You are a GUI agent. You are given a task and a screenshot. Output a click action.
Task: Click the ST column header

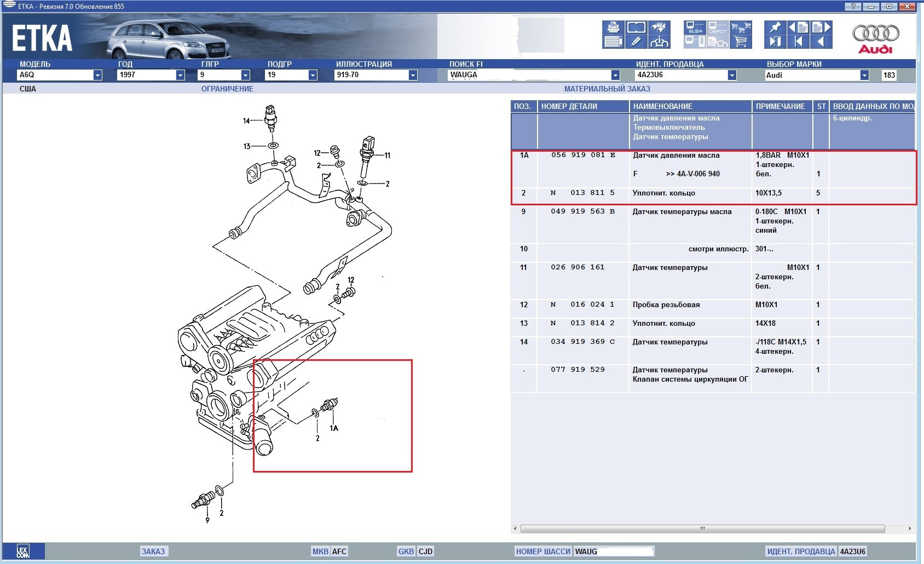[x=821, y=106]
